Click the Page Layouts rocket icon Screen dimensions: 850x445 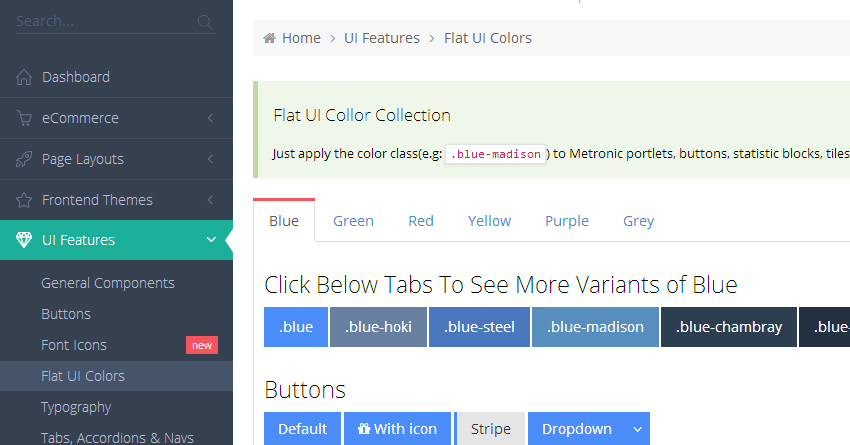[x=24, y=159]
